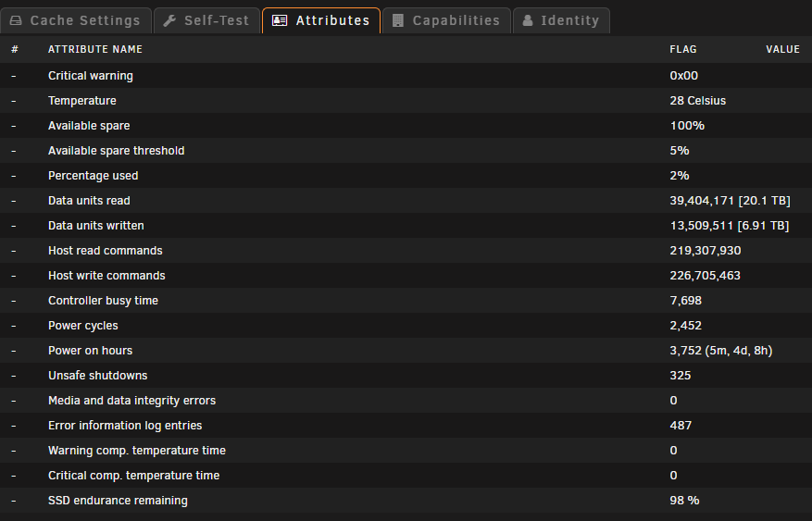
Task: Select the Data units written attribute name
Action: coord(95,226)
